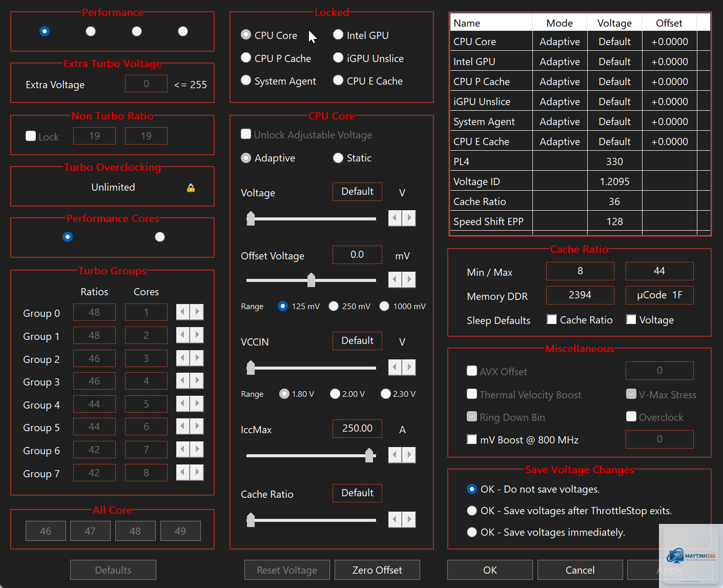
Task: Click the Cancel button
Action: point(580,570)
